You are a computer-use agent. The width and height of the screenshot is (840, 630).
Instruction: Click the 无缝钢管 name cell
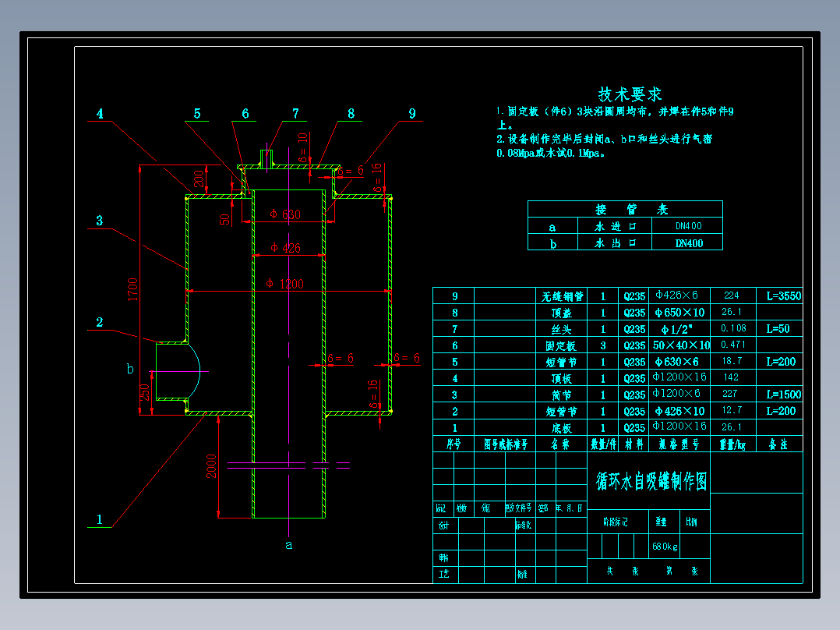(561, 296)
